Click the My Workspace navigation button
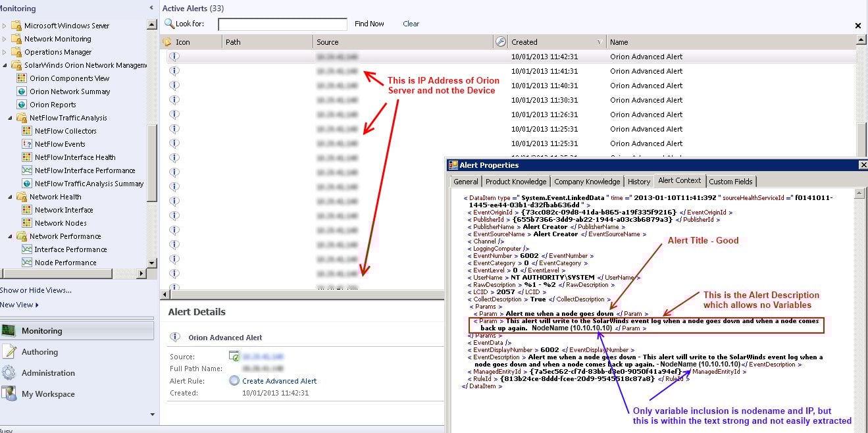Screen dimensions: 868x433 pyautogui.click(x=77, y=394)
